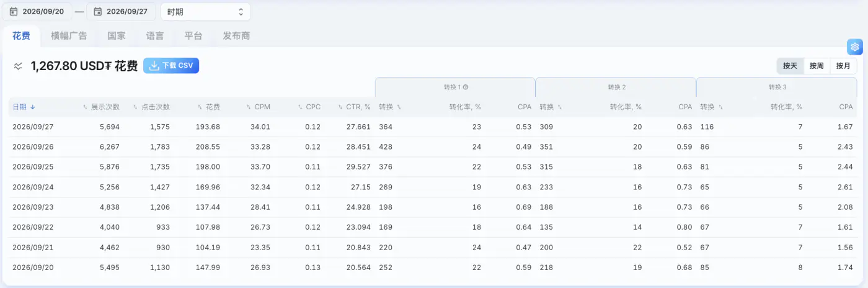Screen dimensions: 868x288
Task: Click CTR value 29.527
Action: click(x=358, y=167)
